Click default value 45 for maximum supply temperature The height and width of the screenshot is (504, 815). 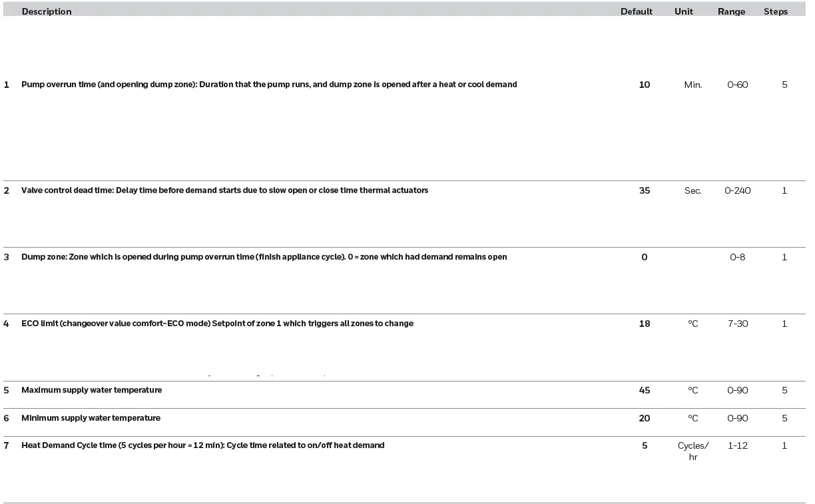645,390
